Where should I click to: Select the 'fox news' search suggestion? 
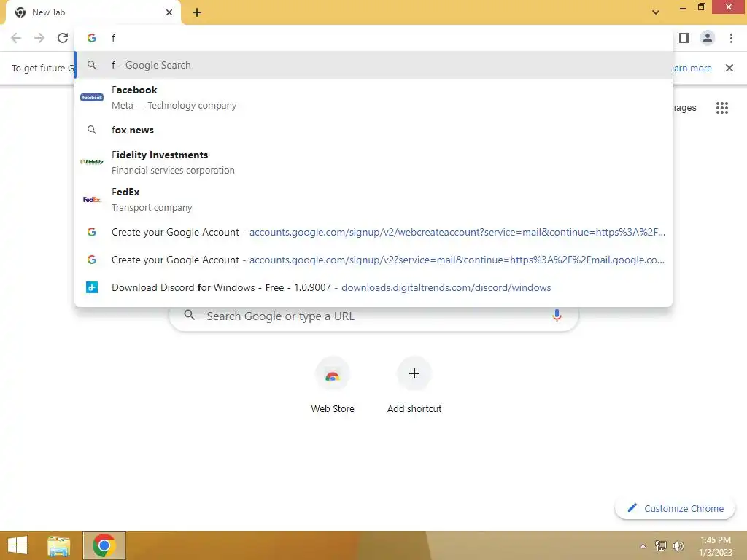pyautogui.click(x=373, y=130)
